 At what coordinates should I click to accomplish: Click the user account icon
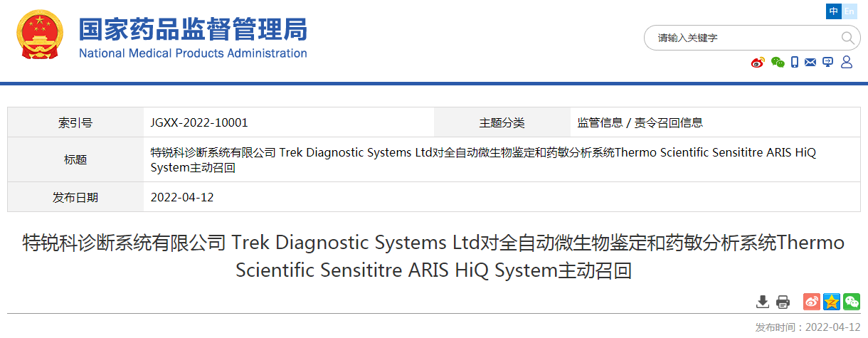tap(846, 63)
